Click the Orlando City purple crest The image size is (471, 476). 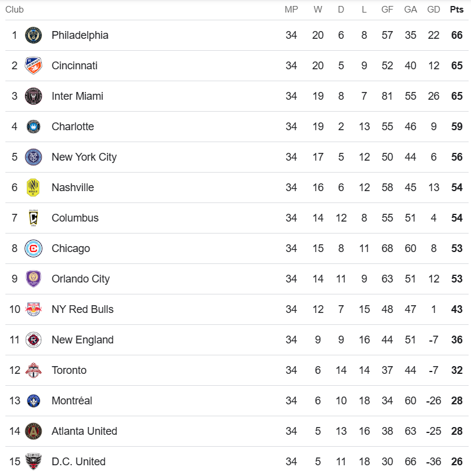[33, 279]
